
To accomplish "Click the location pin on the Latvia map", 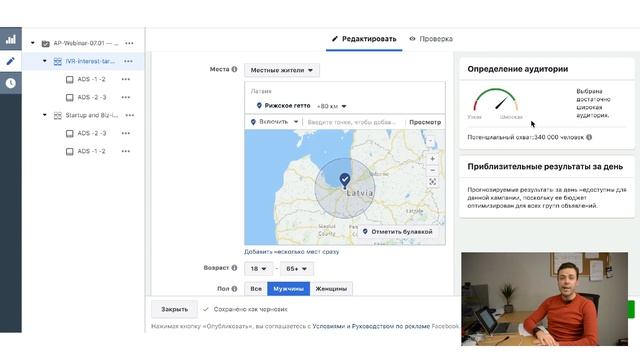I will pos(345,180).
